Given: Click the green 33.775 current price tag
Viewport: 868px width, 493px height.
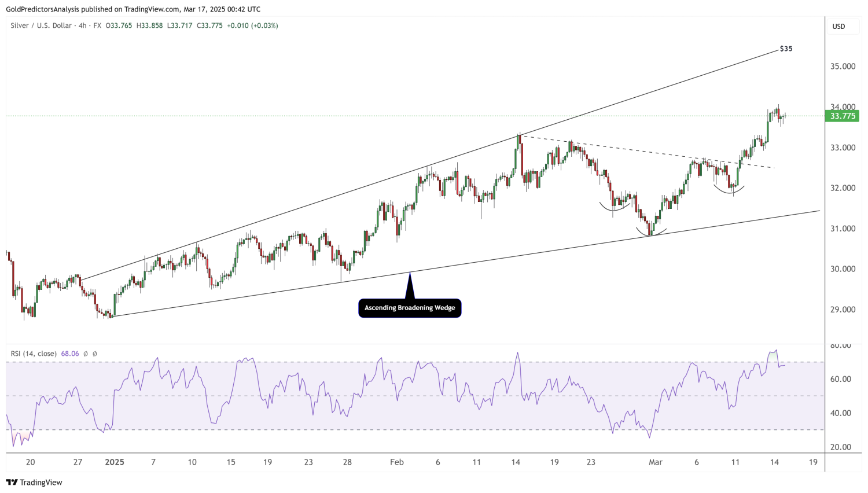Looking at the screenshot, I should point(842,116).
